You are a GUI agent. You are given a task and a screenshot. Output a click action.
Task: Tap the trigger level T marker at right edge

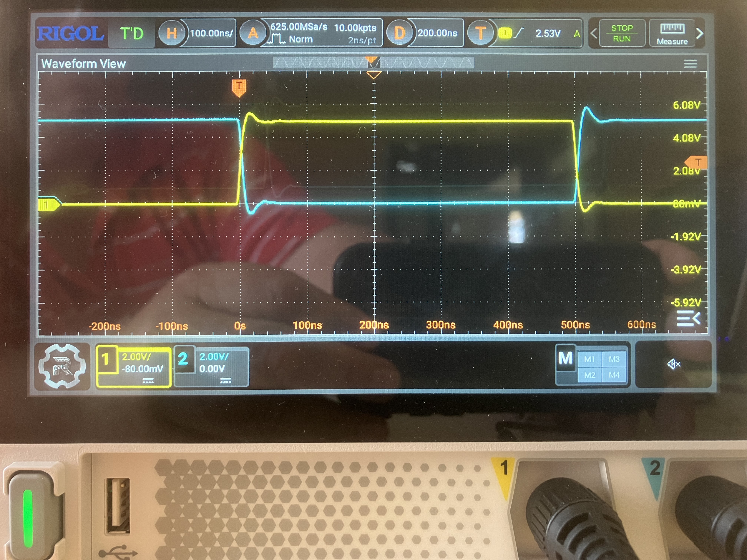click(697, 162)
